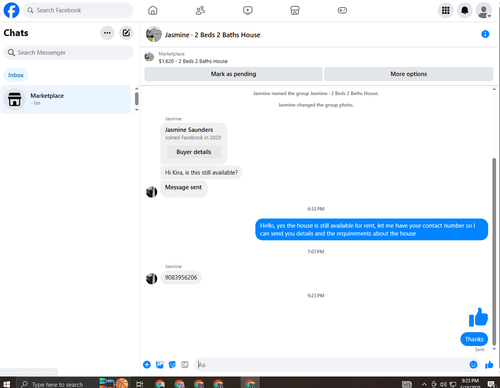Click the sent 'Thanks' bubble
The image size is (500, 388).
coord(474,339)
